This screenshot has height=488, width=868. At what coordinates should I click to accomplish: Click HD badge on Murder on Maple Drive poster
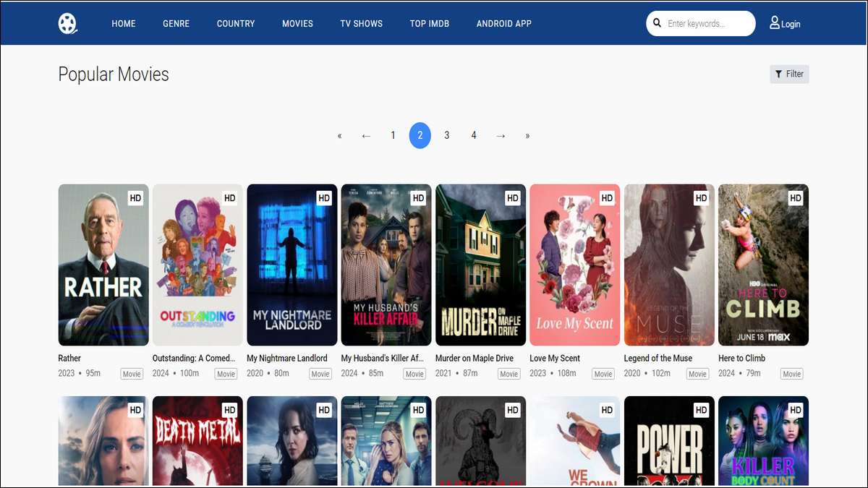513,197
